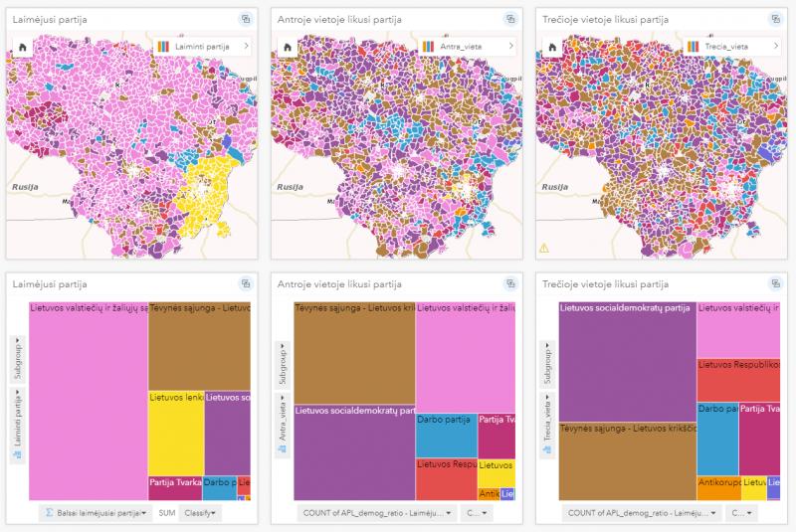
Task: Select blue Darbo pa tile in Trečioje vietoje treemap
Action: click(717, 442)
